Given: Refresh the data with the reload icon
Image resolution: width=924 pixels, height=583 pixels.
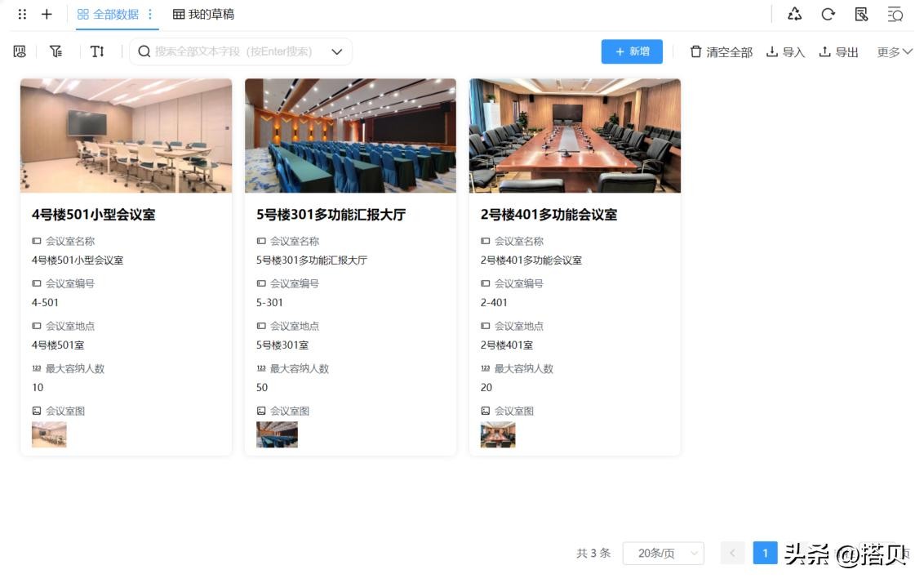Looking at the screenshot, I should pyautogui.click(x=828, y=14).
